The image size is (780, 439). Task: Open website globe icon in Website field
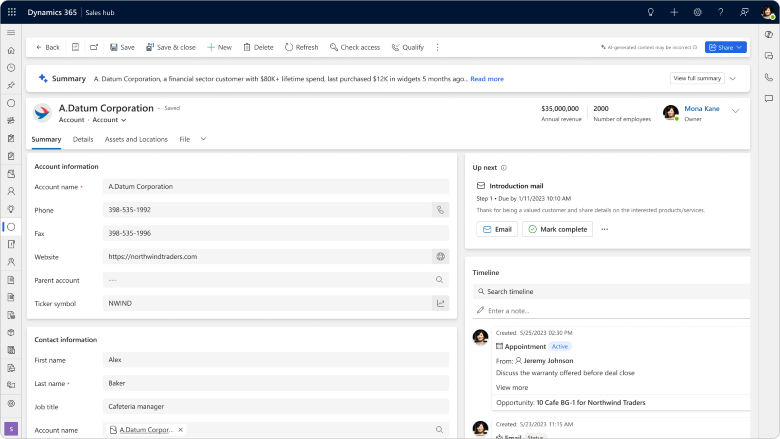tap(440, 257)
